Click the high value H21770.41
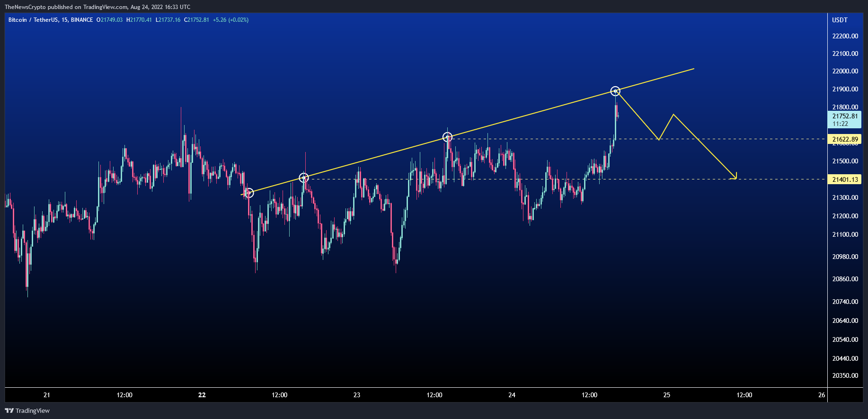The height and width of the screenshot is (419, 868). 139,20
